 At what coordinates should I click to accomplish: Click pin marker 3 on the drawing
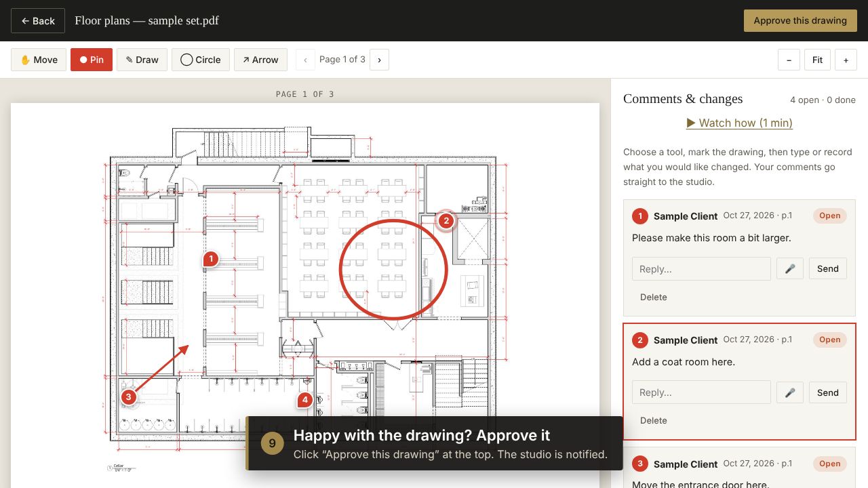[128, 397]
